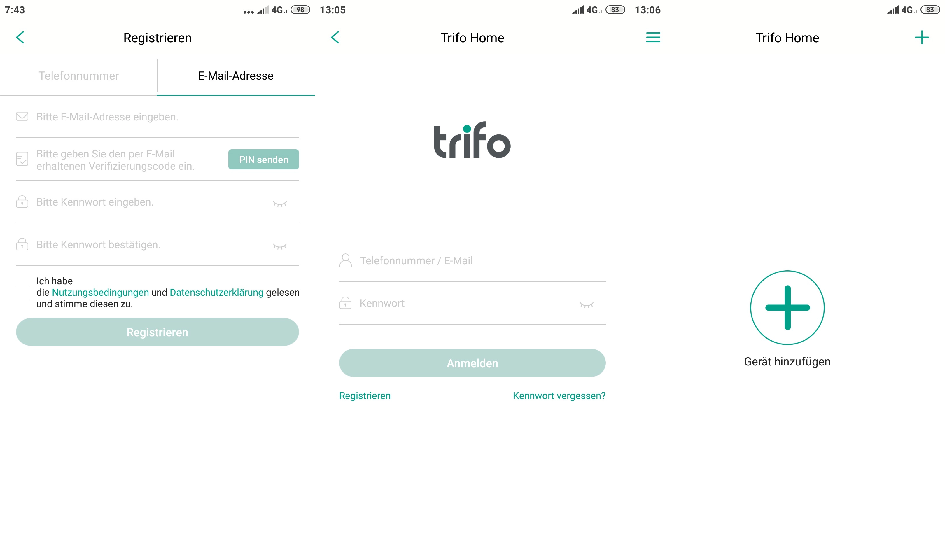The image size is (945, 560).
Task: Open the Nutzungsbedingungen link
Action: pyautogui.click(x=100, y=293)
